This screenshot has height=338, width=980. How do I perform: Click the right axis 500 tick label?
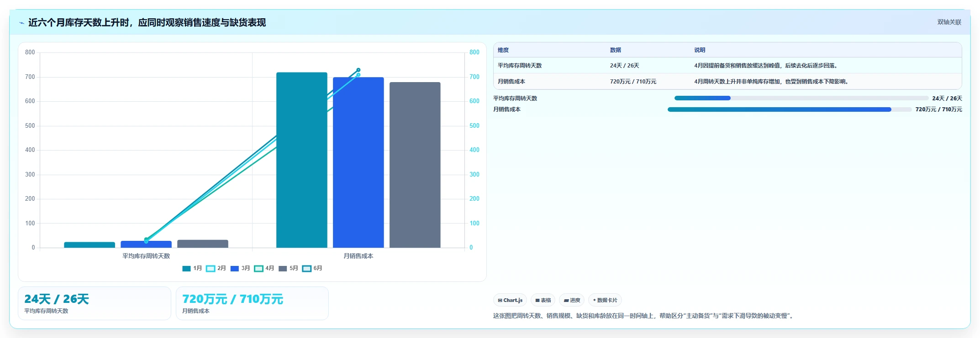coord(474,126)
